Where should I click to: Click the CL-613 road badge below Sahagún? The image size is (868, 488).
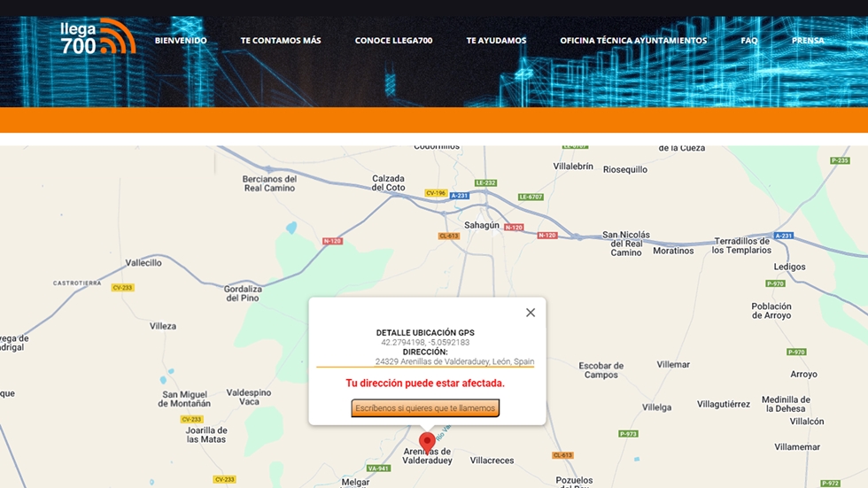449,236
